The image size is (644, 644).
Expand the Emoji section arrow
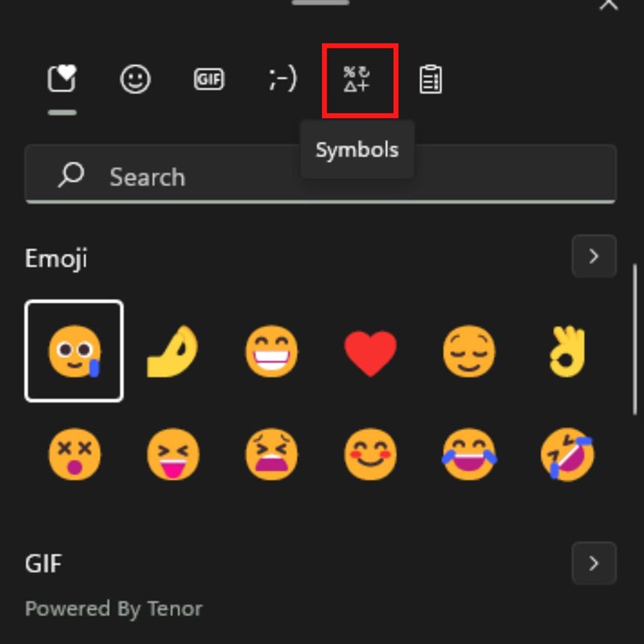(594, 257)
